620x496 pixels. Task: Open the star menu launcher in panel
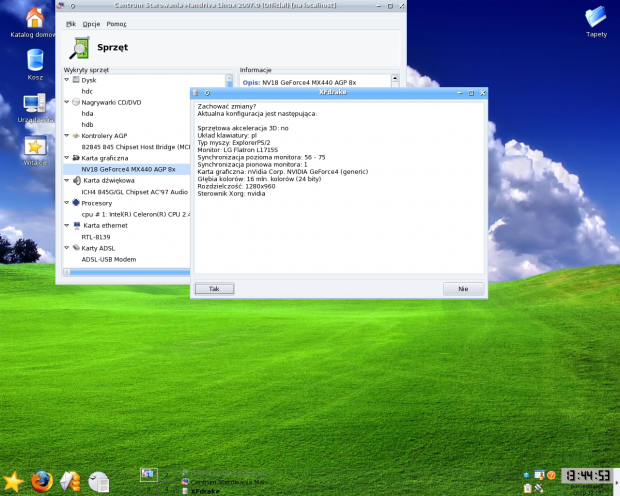pos(13,482)
